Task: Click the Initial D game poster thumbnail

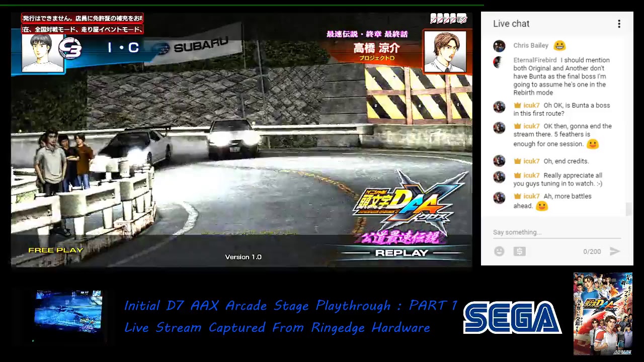Action: (603, 314)
